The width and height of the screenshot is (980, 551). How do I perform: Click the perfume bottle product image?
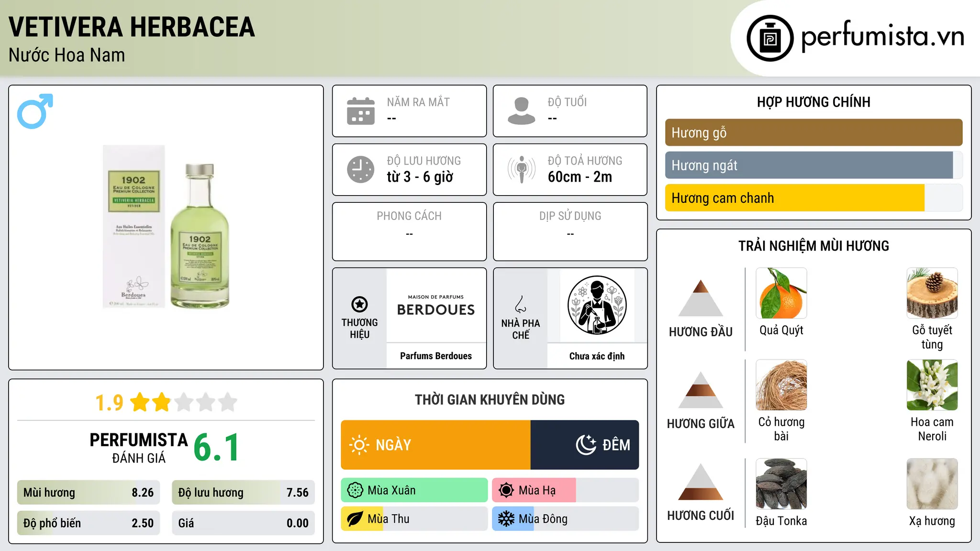pos(166,227)
